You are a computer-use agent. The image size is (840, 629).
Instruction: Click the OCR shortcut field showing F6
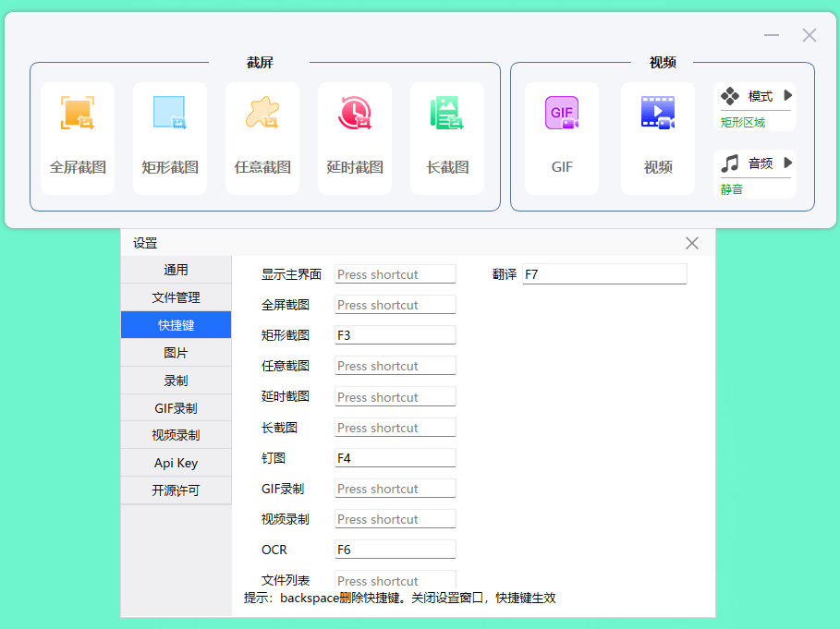tap(395, 549)
